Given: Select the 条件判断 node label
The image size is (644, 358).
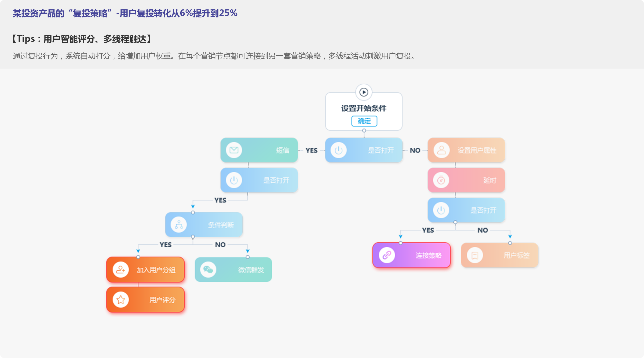Looking at the screenshot, I should (x=221, y=225).
